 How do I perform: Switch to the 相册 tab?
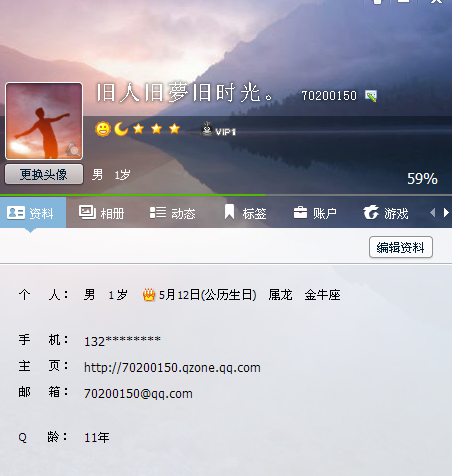pos(102,213)
